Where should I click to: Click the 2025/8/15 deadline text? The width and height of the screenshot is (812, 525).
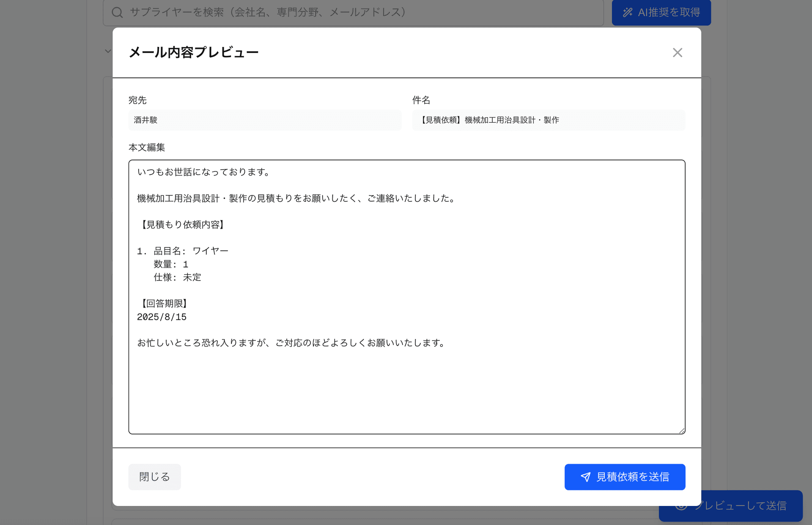pos(162,317)
